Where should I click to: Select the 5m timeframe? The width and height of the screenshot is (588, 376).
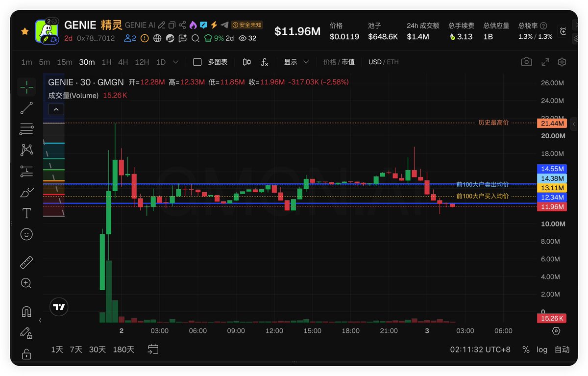45,62
